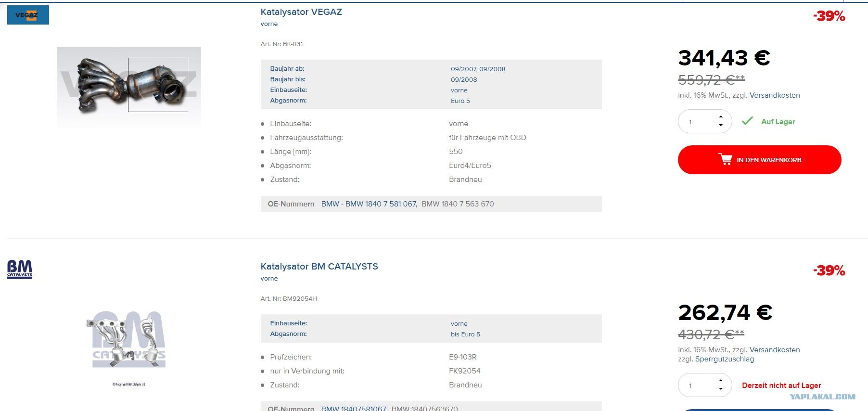Image resolution: width=868 pixels, height=411 pixels.
Task: Click Art. Nr: BK-831
Action: click(281, 44)
